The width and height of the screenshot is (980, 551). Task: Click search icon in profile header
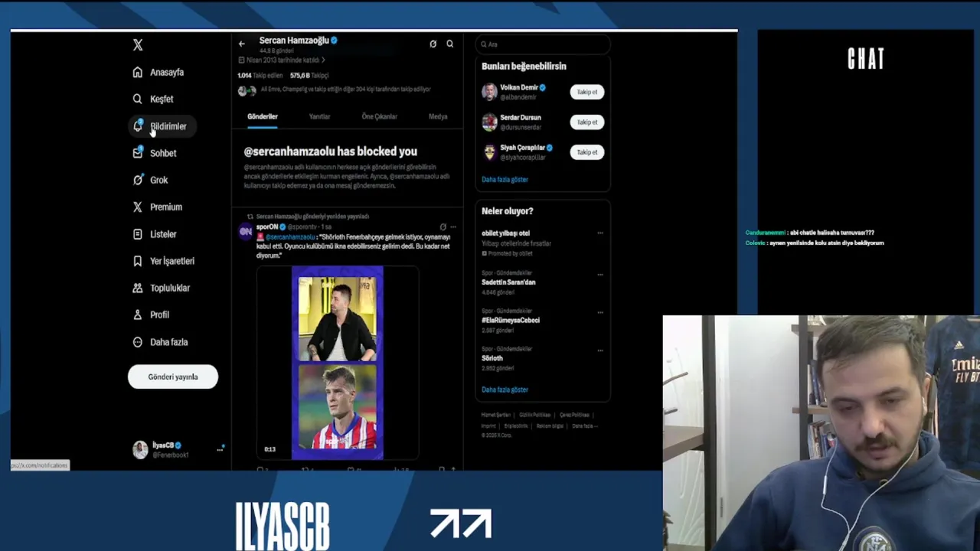449,44
